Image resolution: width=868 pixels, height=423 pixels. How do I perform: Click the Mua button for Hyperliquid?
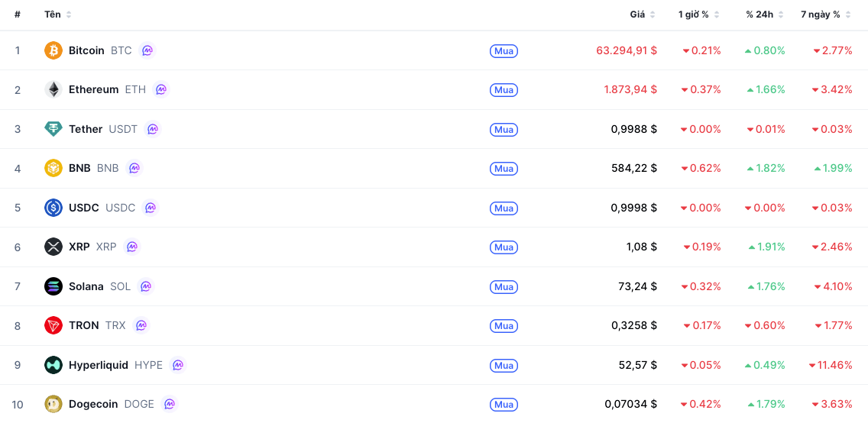click(x=504, y=365)
